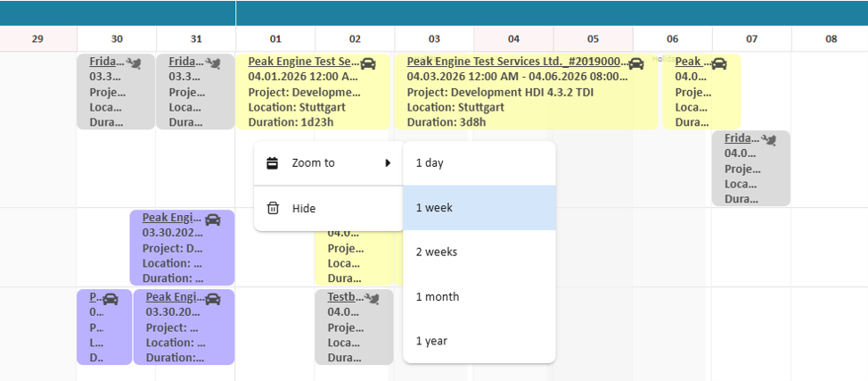Choose Hide in the context menu
This screenshot has width=868, height=381.
[329, 209]
